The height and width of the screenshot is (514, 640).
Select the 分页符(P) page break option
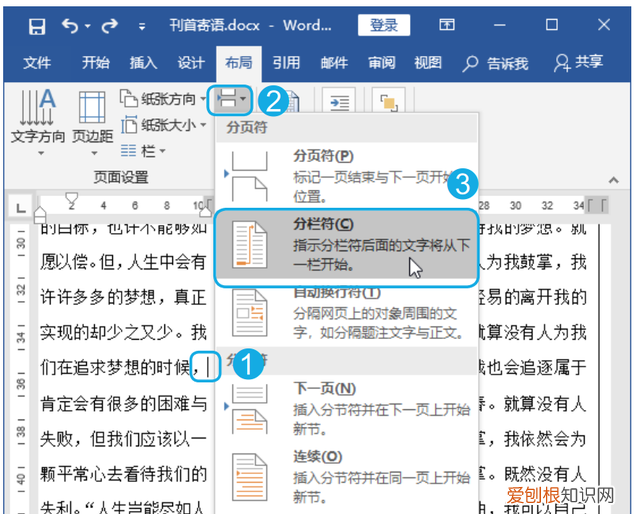(346, 176)
